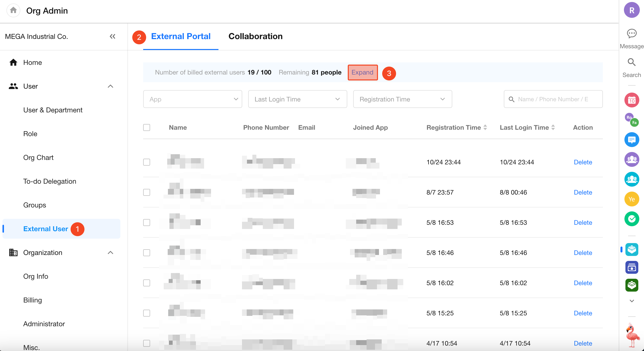
Task: Collapse the sidebar with the double-chevron icon
Action: (112, 36)
